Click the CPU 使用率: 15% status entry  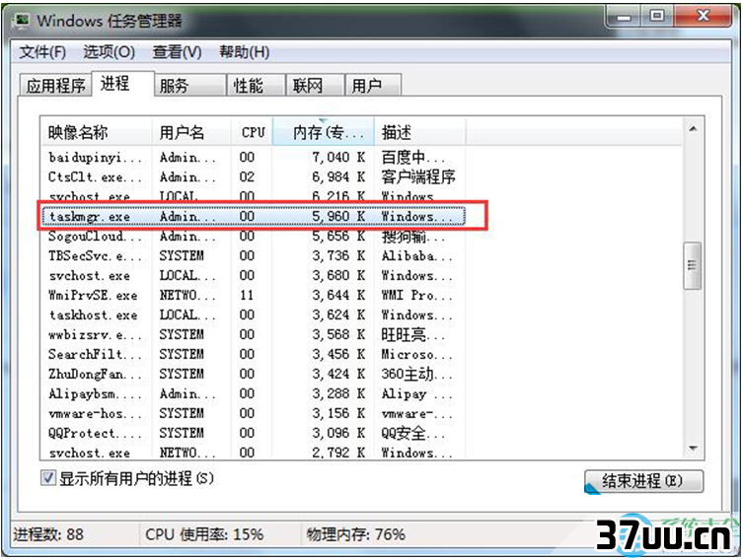(204, 534)
